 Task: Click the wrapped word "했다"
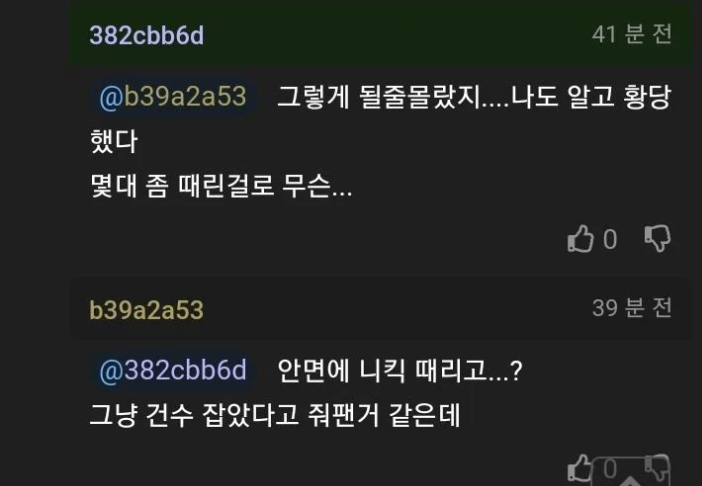click(x=113, y=142)
